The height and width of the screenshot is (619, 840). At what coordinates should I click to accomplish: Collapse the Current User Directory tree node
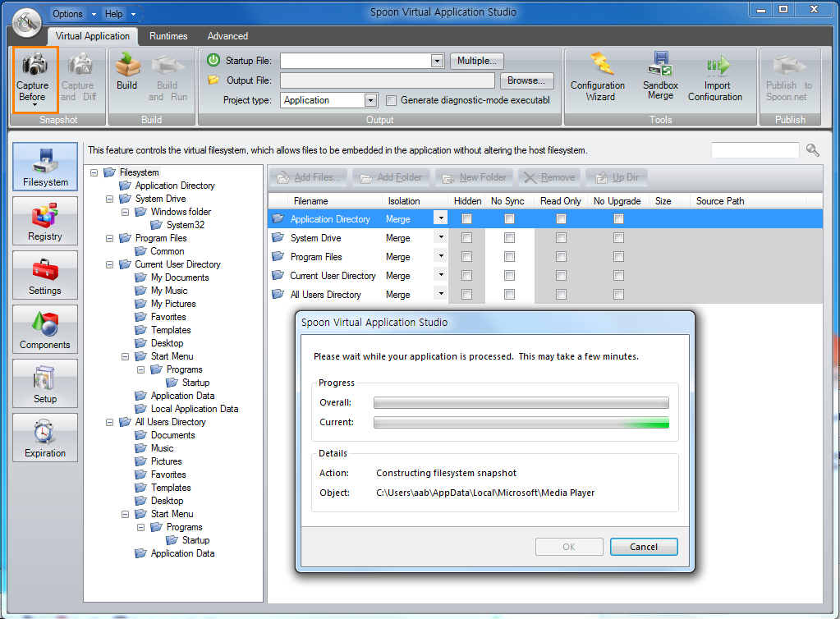pos(110,264)
